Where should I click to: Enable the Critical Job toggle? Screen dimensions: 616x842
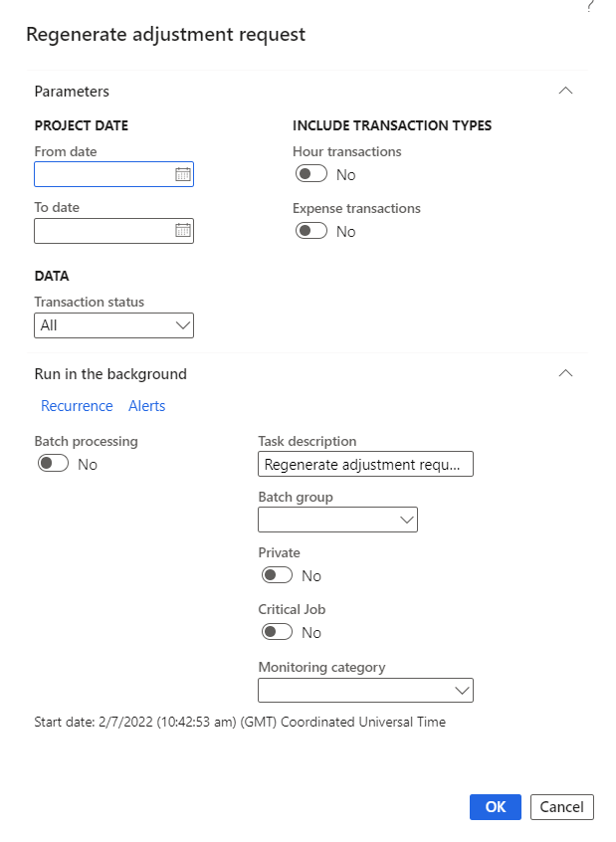pos(277,632)
